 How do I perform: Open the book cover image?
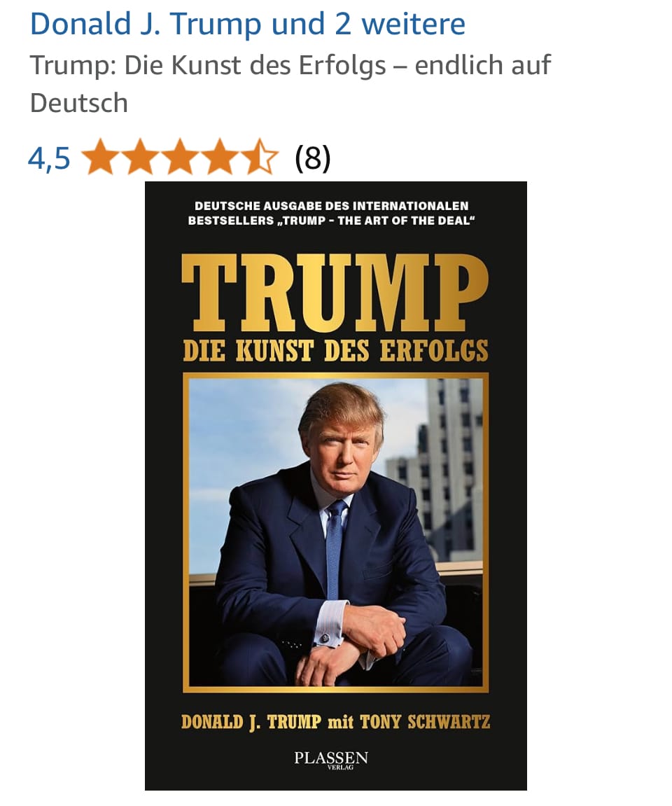[336, 486]
